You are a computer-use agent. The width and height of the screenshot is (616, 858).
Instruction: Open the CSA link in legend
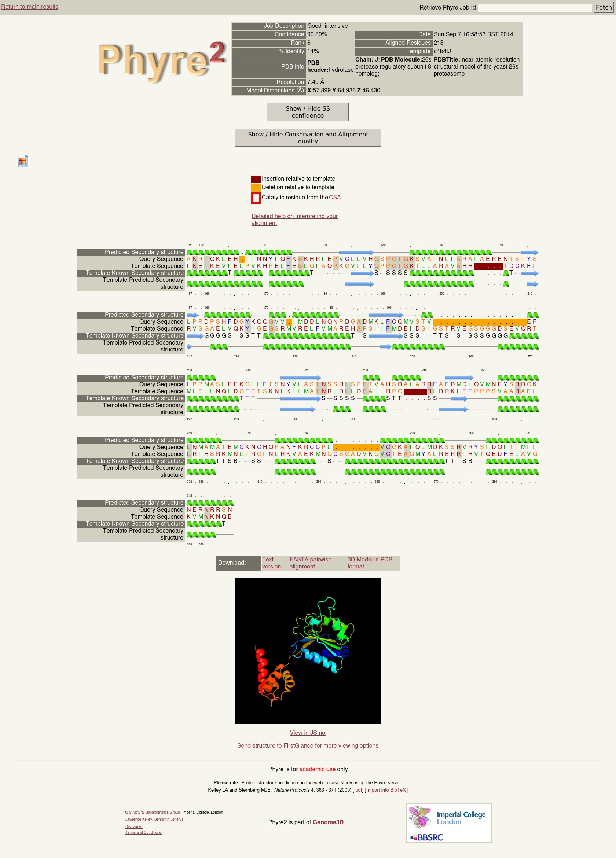[334, 198]
